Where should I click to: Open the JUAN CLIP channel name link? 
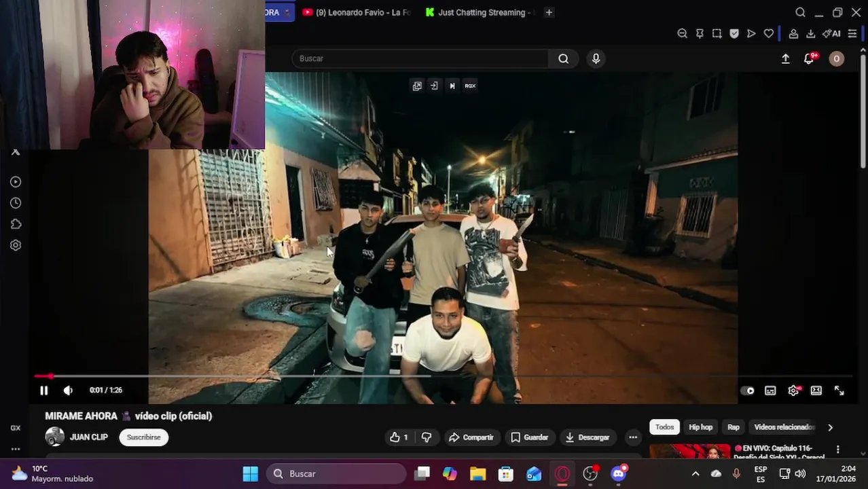coord(89,437)
